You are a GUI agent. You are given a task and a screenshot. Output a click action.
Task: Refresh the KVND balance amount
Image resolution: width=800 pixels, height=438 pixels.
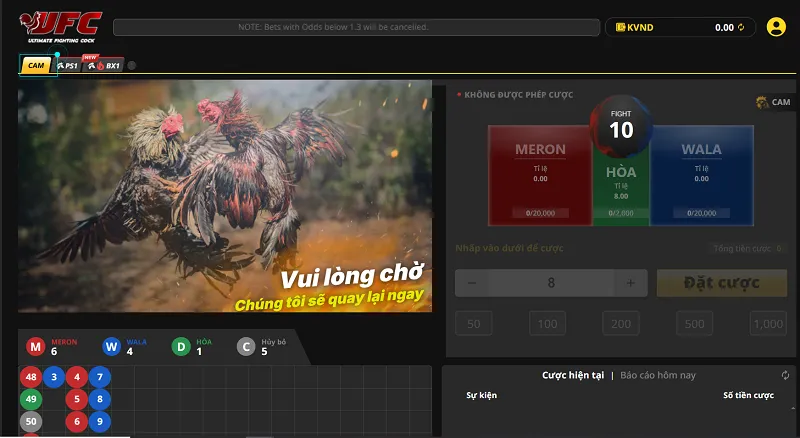click(741, 28)
